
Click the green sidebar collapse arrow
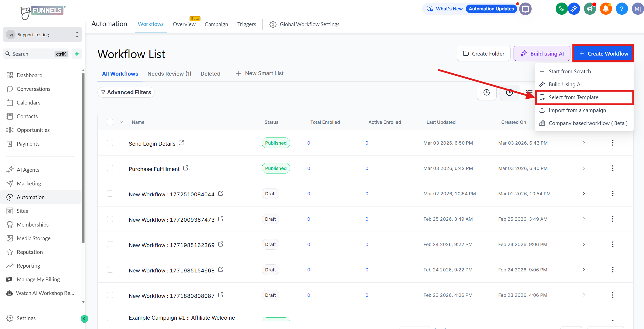coord(84,319)
